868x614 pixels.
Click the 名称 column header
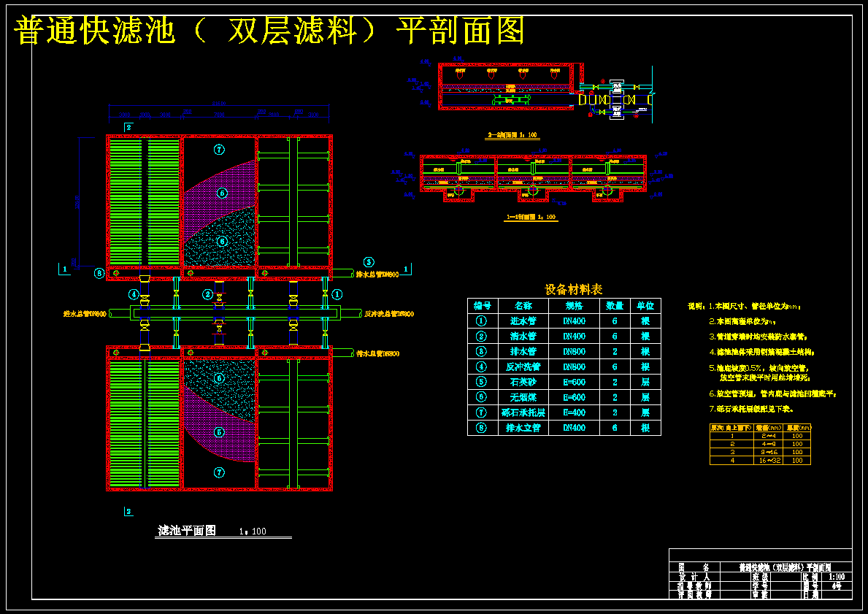coord(523,306)
